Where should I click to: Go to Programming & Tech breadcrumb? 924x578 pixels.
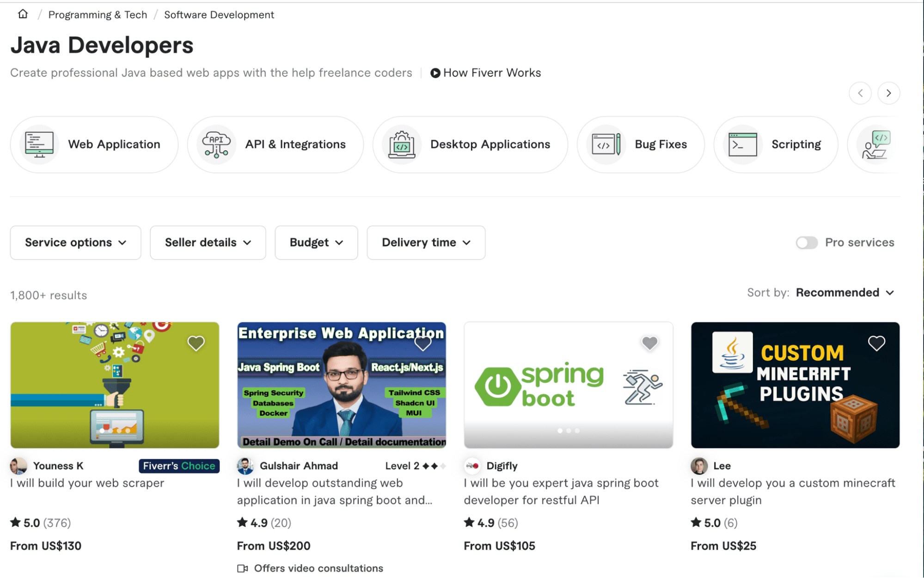(98, 15)
